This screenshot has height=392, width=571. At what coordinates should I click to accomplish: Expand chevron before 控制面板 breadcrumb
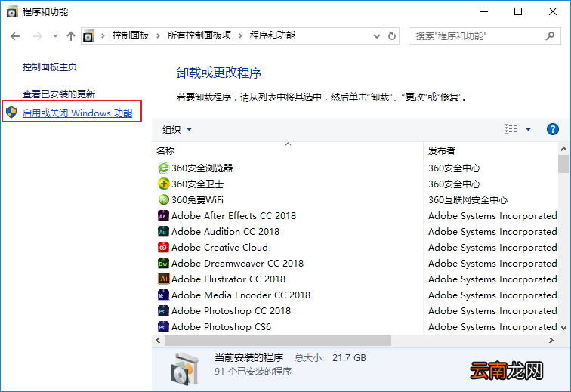[x=103, y=35]
